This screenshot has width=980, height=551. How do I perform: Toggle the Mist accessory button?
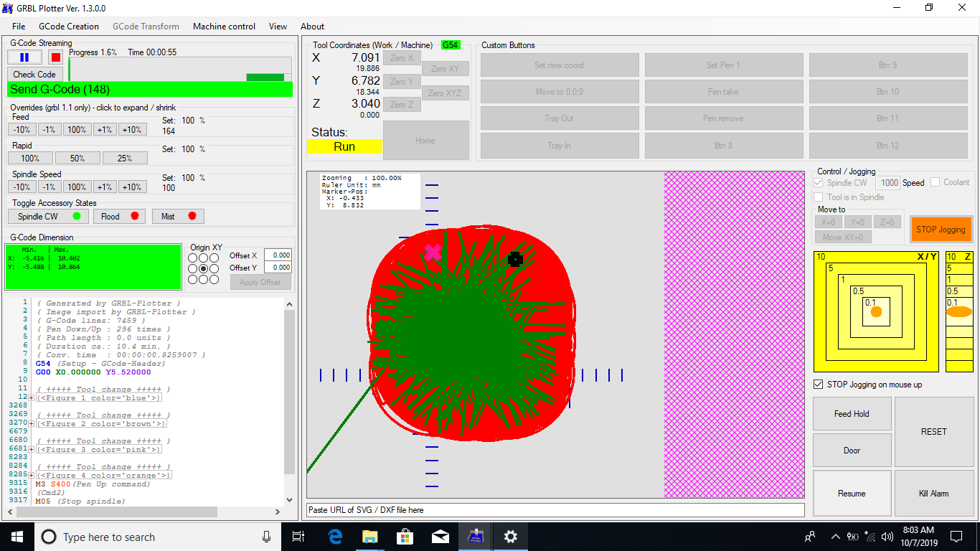(x=177, y=217)
